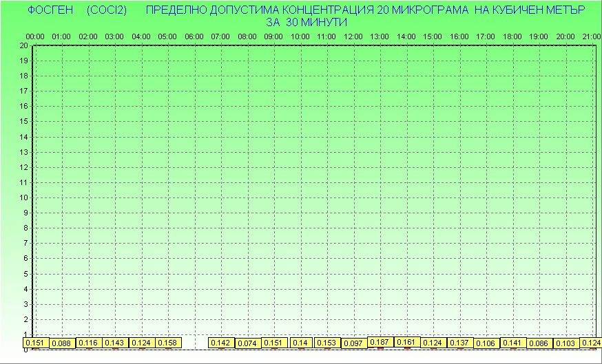Select the 12:00 time axis label
Screen dimensions: 602x364
353,36
